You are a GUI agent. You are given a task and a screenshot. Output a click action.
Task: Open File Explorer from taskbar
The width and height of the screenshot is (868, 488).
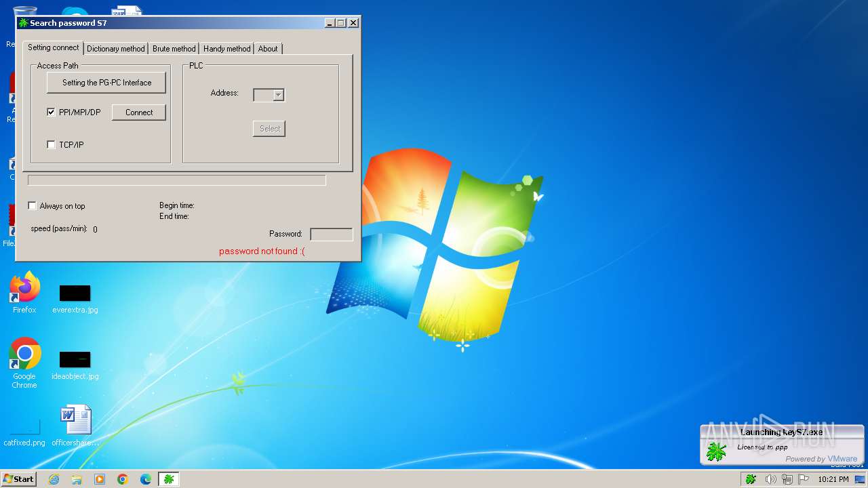tap(77, 479)
